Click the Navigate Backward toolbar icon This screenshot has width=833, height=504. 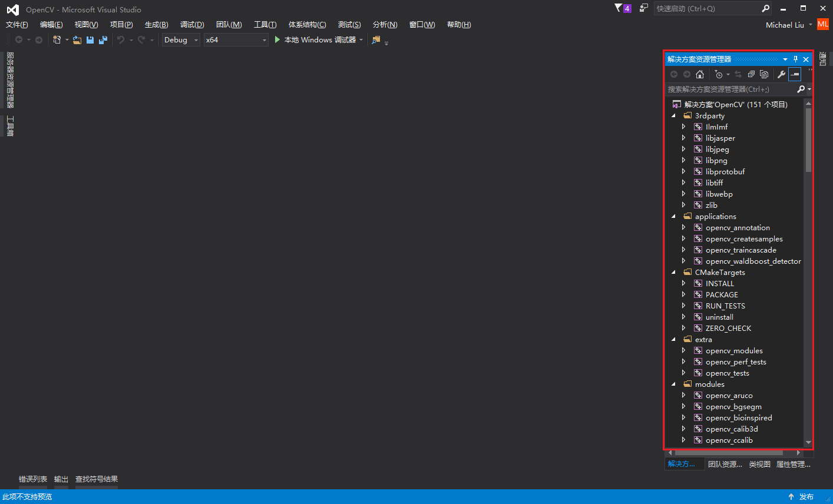pos(19,40)
